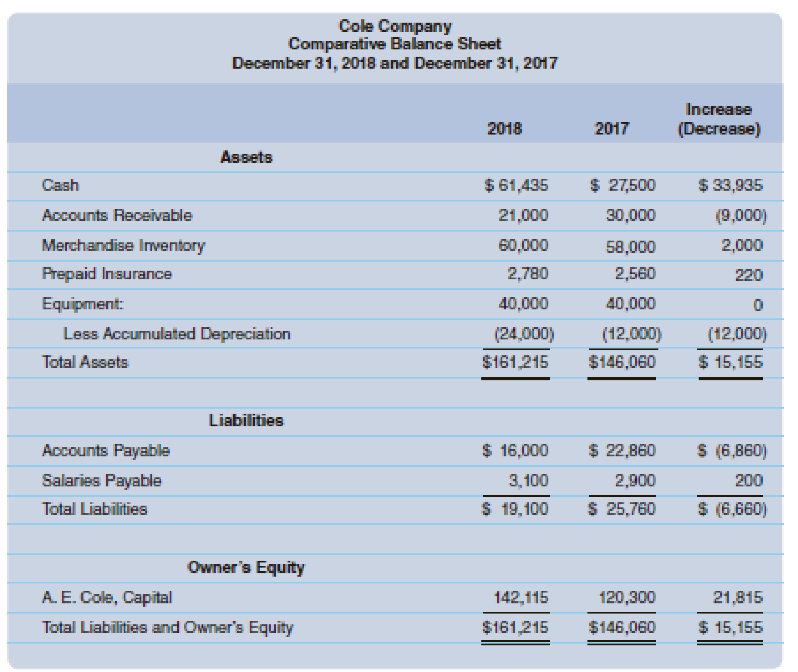Select Total Assets change '$ 15,155'
The height and width of the screenshot is (672, 798).
pos(730,362)
